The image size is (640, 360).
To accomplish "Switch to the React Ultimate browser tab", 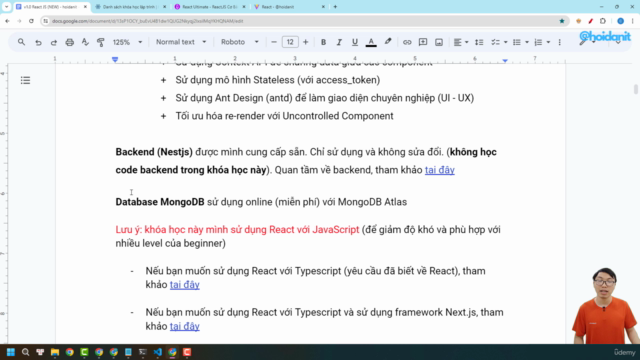I will tap(210, 7).
